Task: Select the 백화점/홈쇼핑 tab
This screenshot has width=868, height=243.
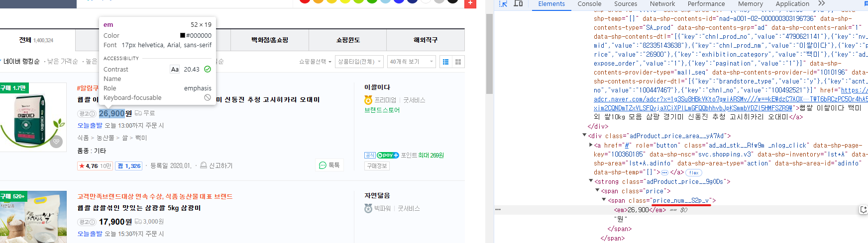Action: (270, 40)
